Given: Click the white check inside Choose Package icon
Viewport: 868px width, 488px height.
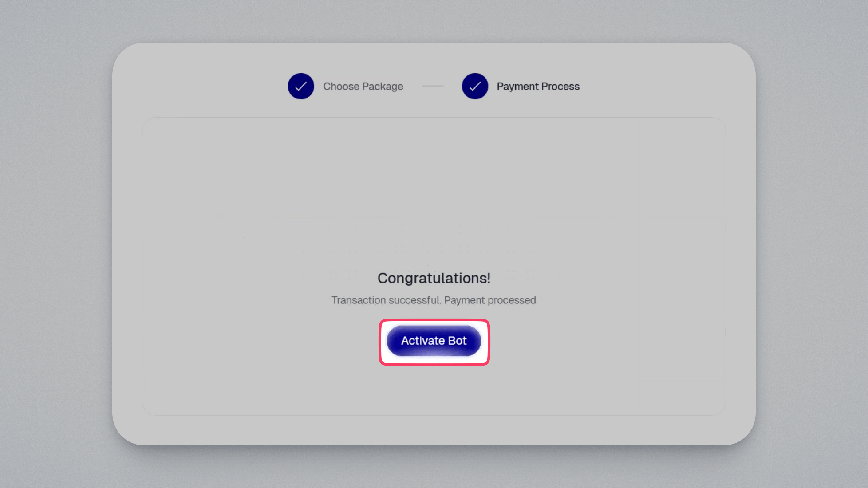Looking at the screenshot, I should click(301, 86).
